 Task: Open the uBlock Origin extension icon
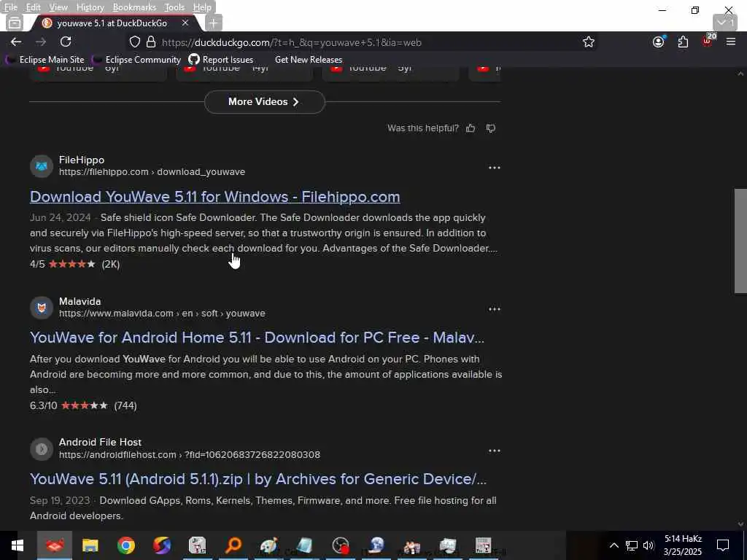(708, 41)
